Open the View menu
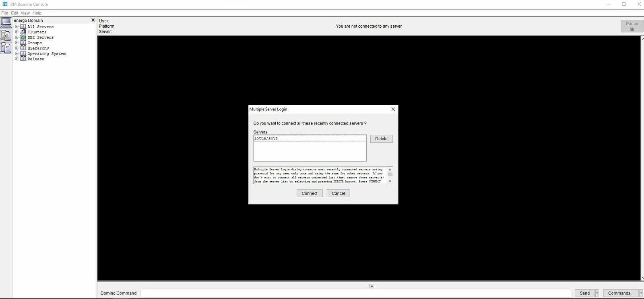This screenshot has width=644, height=299. click(25, 13)
